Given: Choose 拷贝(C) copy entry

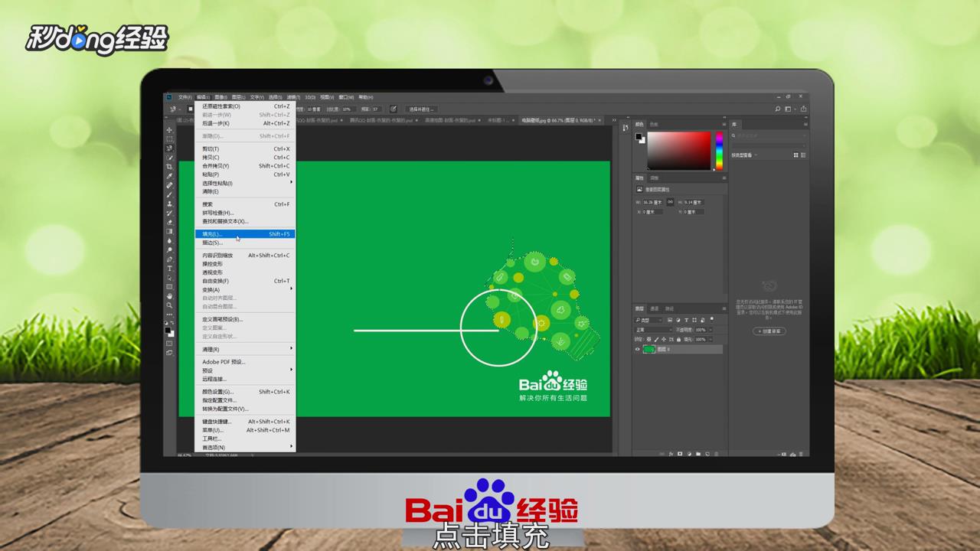Looking at the screenshot, I should 245,157.
